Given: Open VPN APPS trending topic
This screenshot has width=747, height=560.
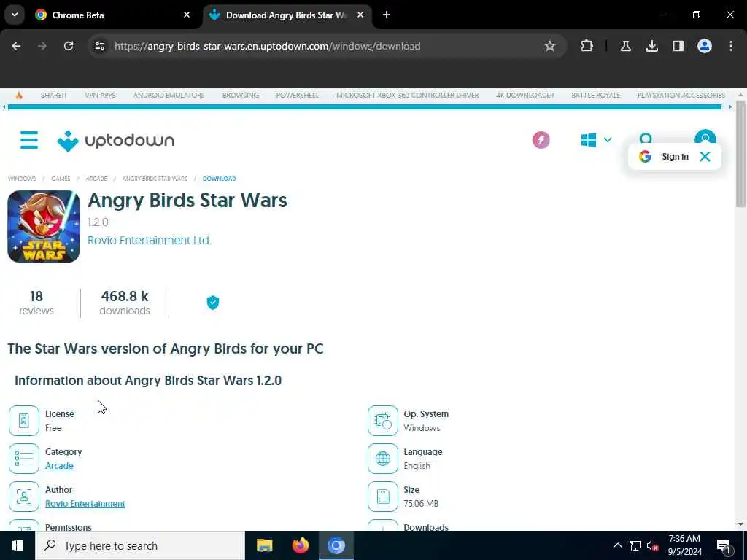Looking at the screenshot, I should pos(100,96).
